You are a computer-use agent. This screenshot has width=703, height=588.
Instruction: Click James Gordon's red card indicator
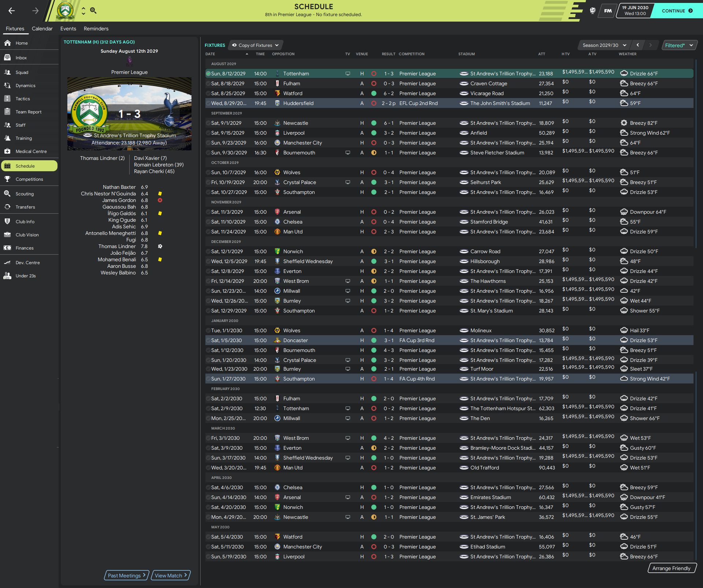pyautogui.click(x=160, y=200)
